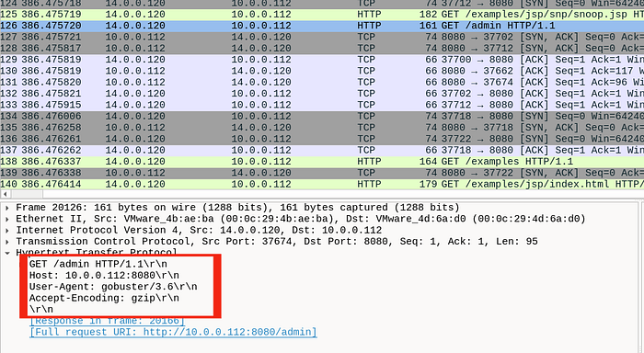This screenshot has height=353, width=644.
Task: Select packet 133 ACK from 37712
Action: [x=322, y=105]
